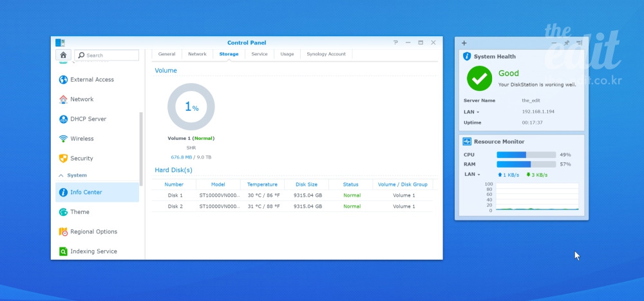Click the widget add plus icon
The width and height of the screenshot is (644, 301).
[464, 43]
